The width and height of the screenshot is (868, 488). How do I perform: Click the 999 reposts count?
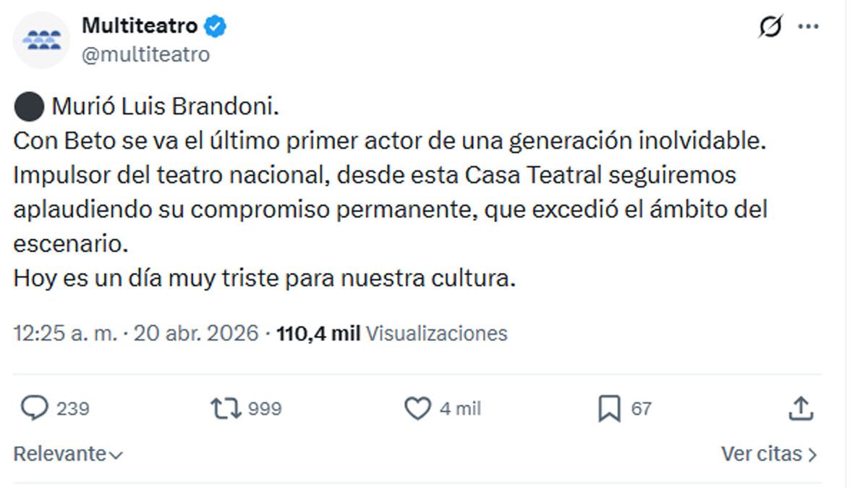(265, 409)
